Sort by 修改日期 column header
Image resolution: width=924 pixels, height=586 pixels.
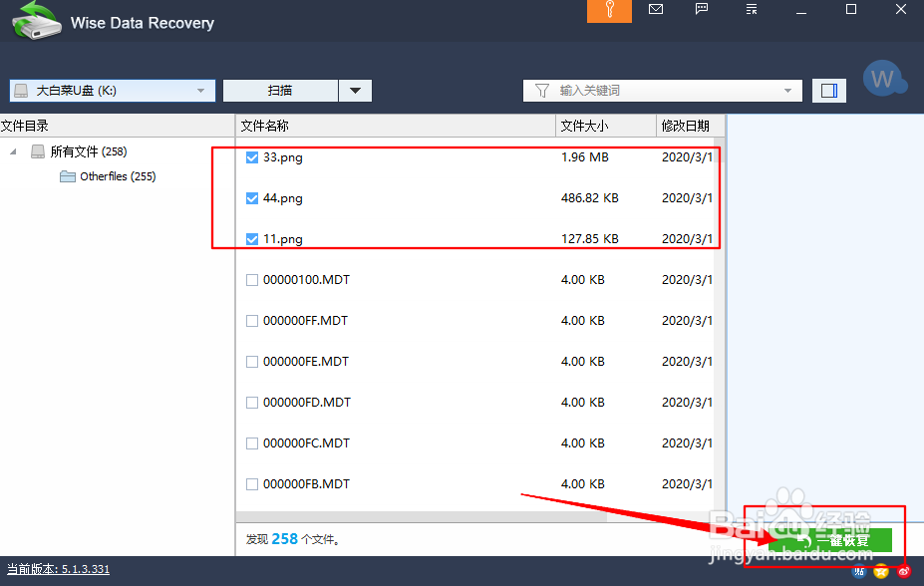pos(691,126)
